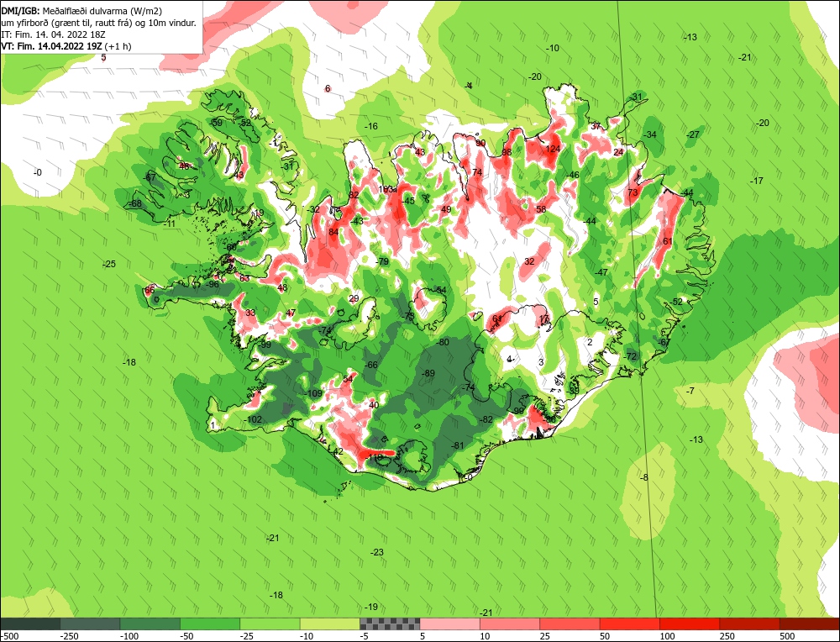Pick the legend swatch between -100 and -50
Screen dimensions: 840x642
pyautogui.click(x=150, y=624)
